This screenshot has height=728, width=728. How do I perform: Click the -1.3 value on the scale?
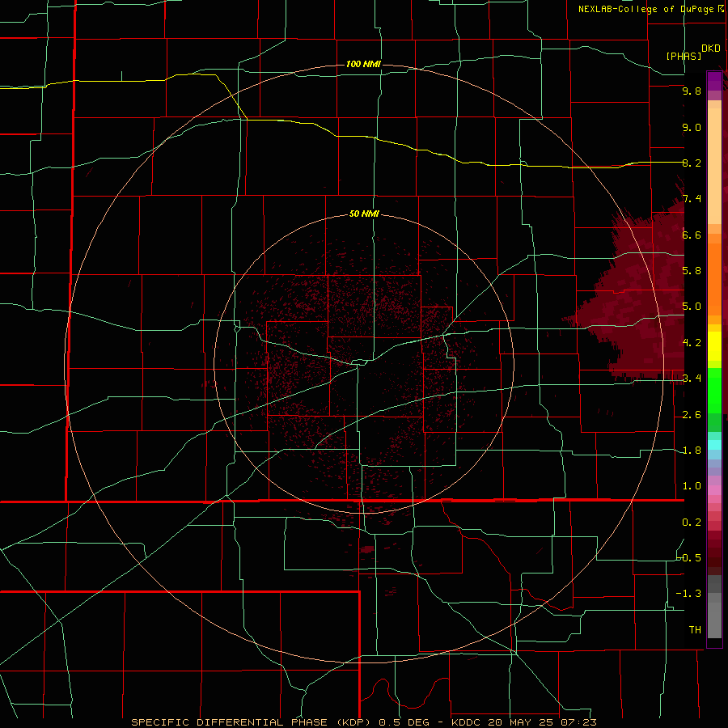pyautogui.click(x=689, y=594)
